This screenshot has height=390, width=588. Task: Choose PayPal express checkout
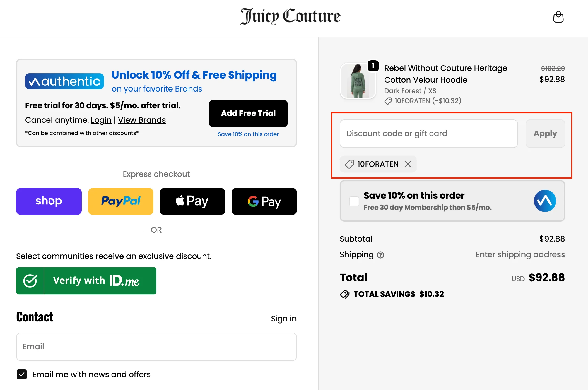click(x=121, y=201)
